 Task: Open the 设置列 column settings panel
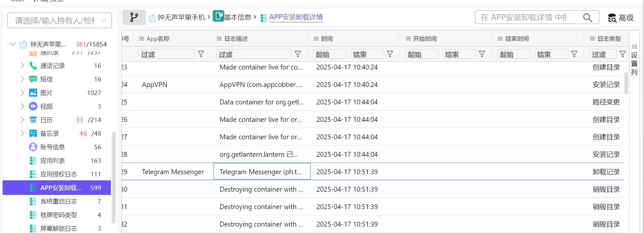634,60
